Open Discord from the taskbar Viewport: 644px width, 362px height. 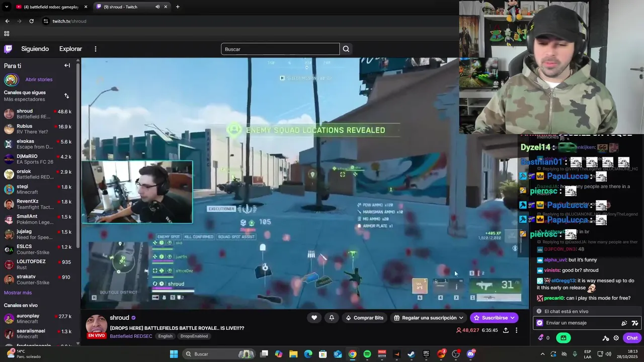point(471,354)
